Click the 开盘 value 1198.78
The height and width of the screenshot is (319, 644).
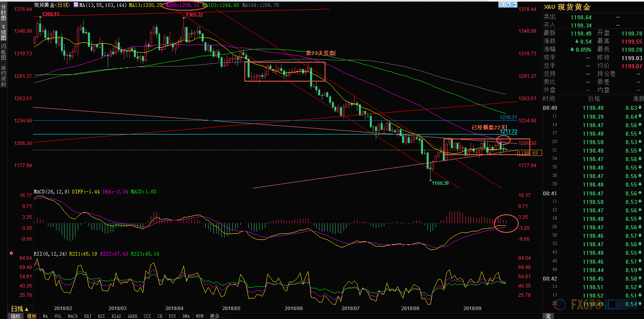(x=631, y=34)
